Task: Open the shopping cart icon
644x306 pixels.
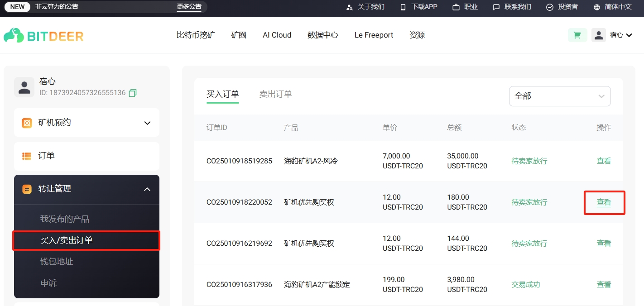Action: pyautogui.click(x=577, y=35)
